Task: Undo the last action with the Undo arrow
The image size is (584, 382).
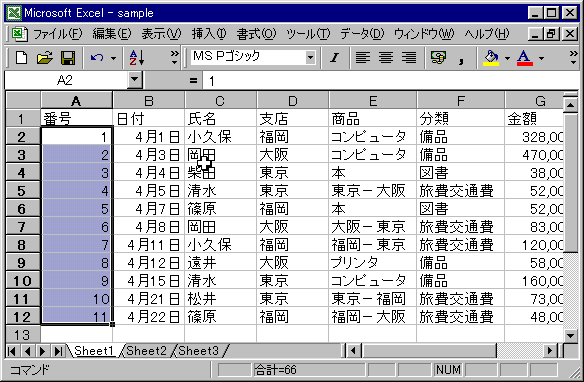Action: [97, 58]
